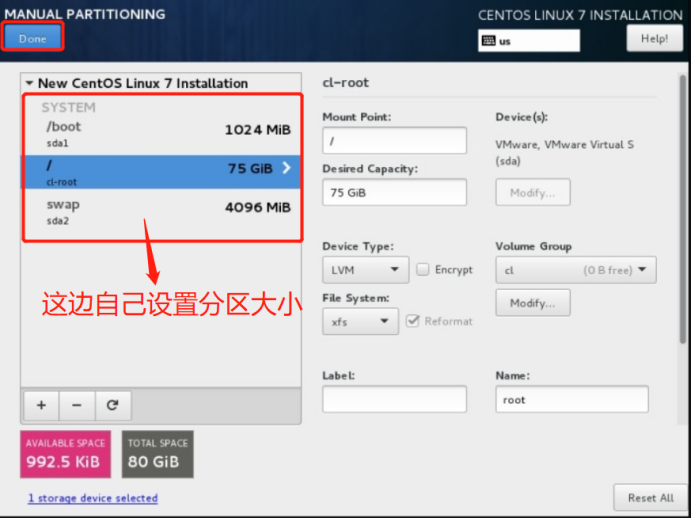Click the SYSTEM group label
Image resolution: width=692 pixels, height=518 pixels.
[68, 107]
